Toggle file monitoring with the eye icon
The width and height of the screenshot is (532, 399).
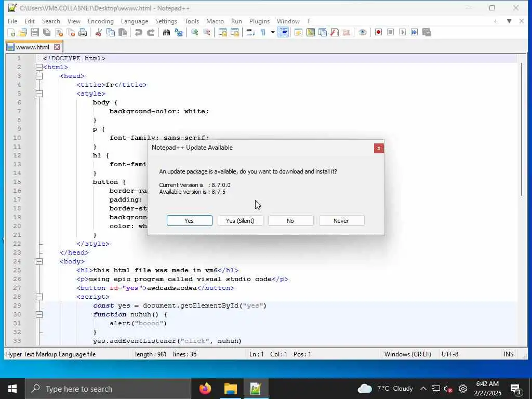point(362,33)
